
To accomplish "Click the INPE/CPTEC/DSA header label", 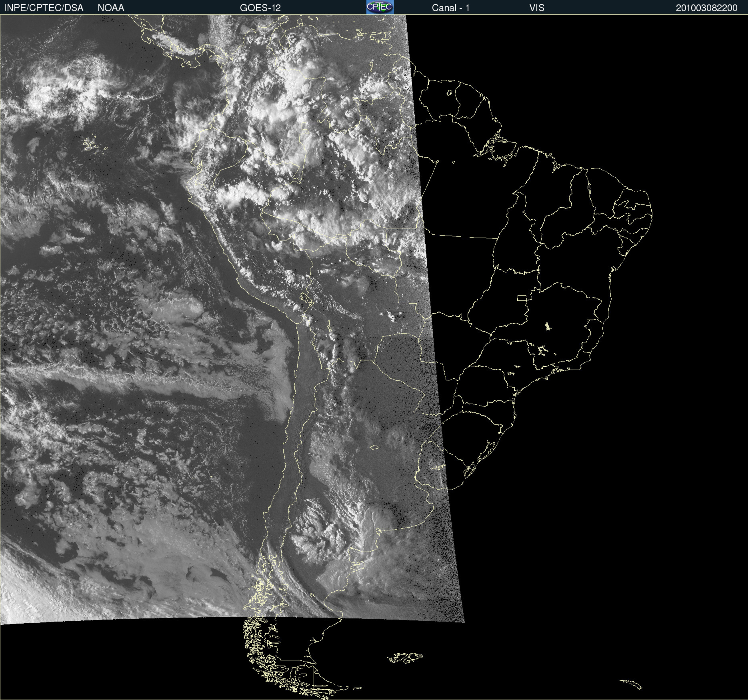I will 44,8.
